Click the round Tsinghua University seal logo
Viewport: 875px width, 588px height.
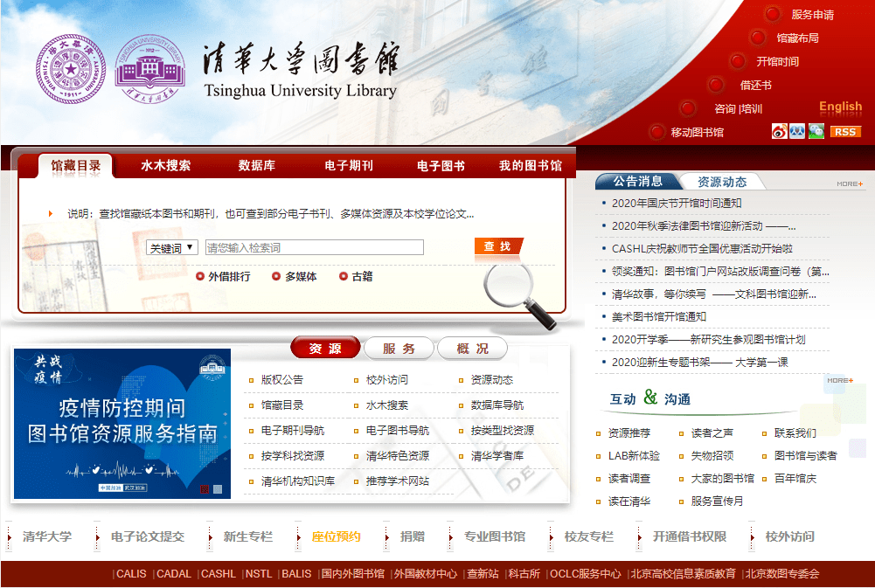coord(71,69)
